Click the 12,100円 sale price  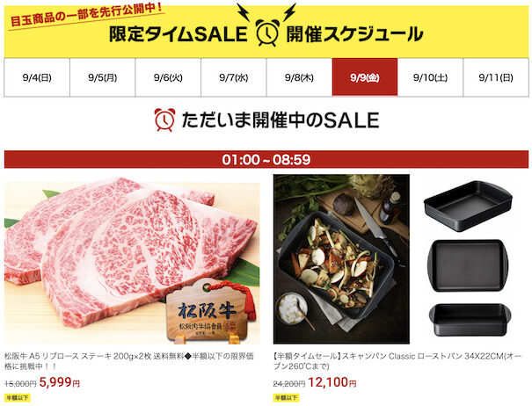(x=332, y=382)
